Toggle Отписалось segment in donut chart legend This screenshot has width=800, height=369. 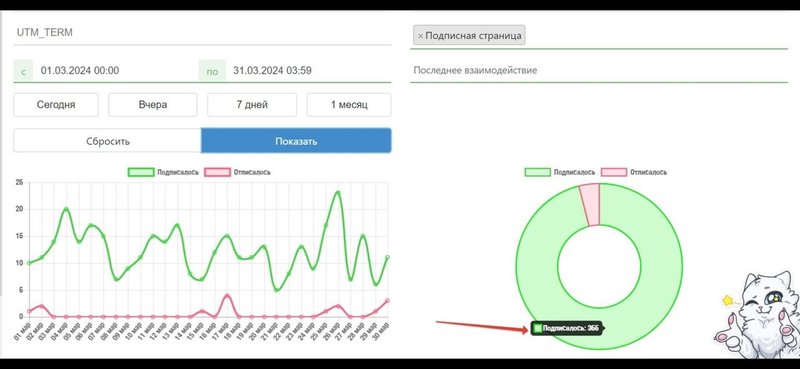pyautogui.click(x=634, y=173)
